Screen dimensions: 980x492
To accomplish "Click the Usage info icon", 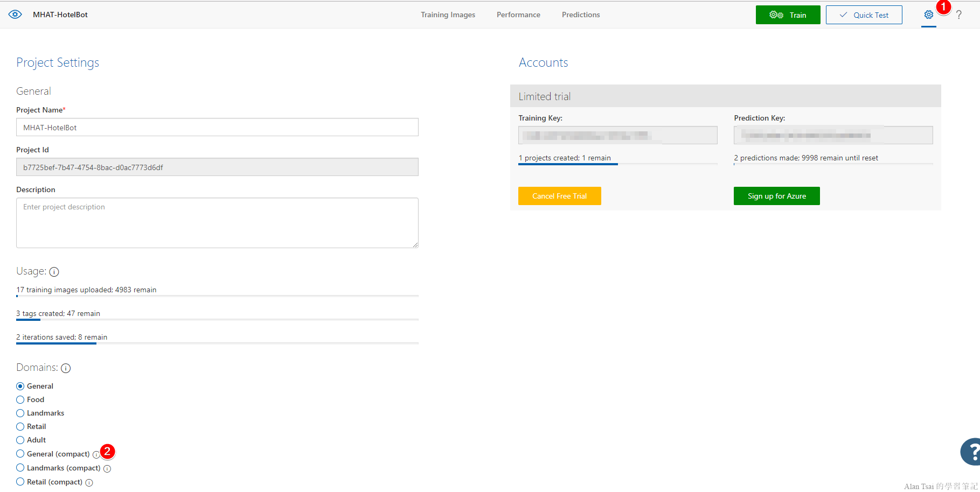I will [x=54, y=272].
